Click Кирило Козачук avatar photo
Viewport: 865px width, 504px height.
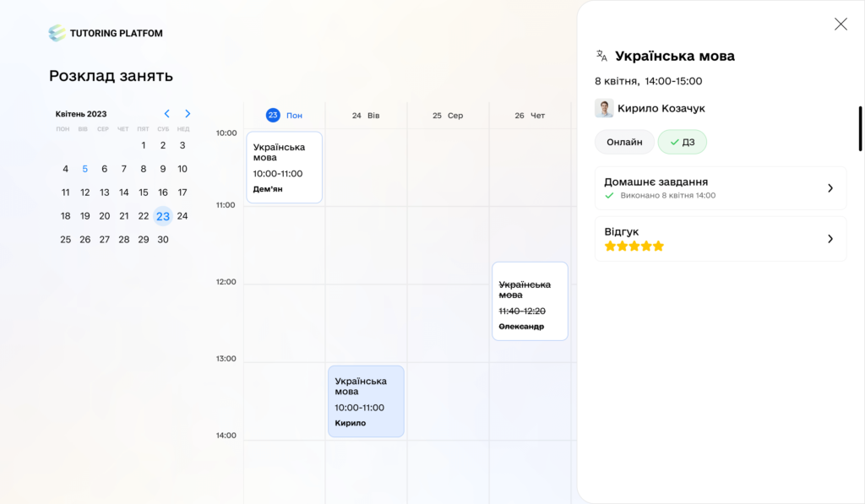[x=604, y=108]
